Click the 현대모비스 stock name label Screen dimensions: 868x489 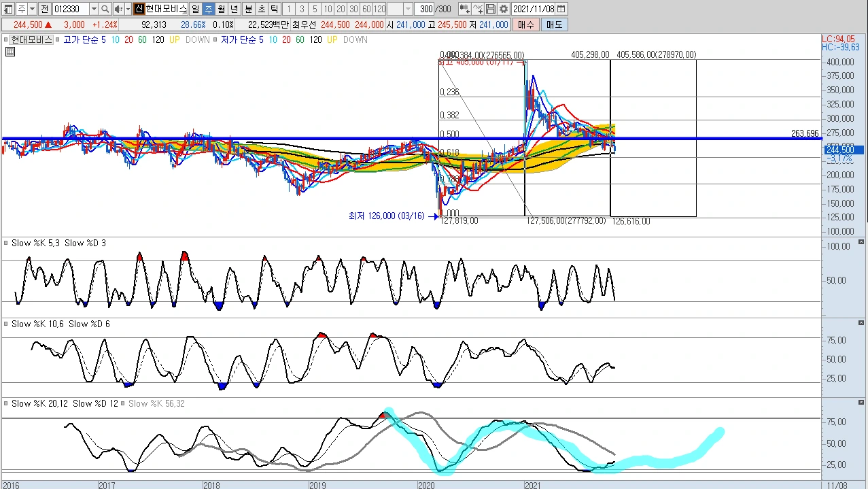click(166, 9)
